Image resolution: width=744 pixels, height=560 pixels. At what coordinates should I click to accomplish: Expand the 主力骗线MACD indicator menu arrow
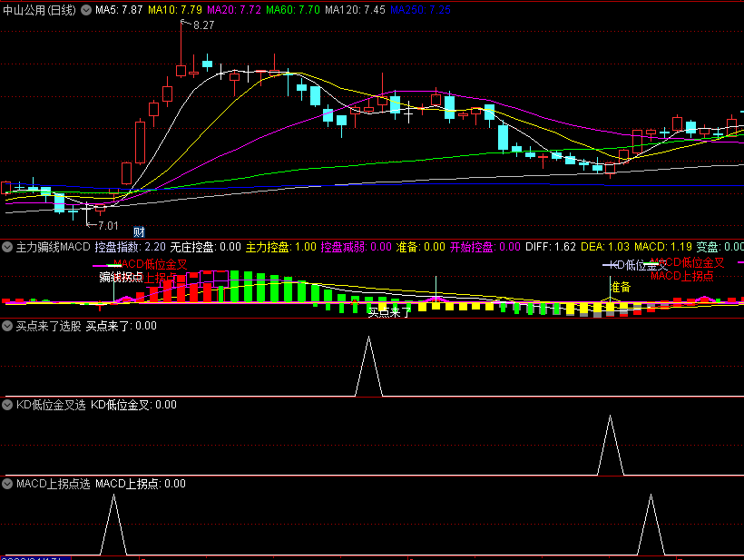point(7,247)
